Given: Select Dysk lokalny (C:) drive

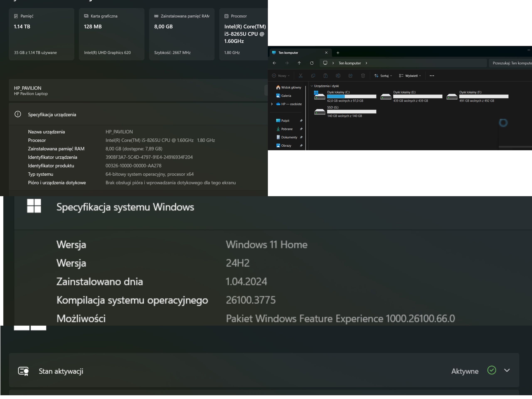Looking at the screenshot, I should coord(345,96).
